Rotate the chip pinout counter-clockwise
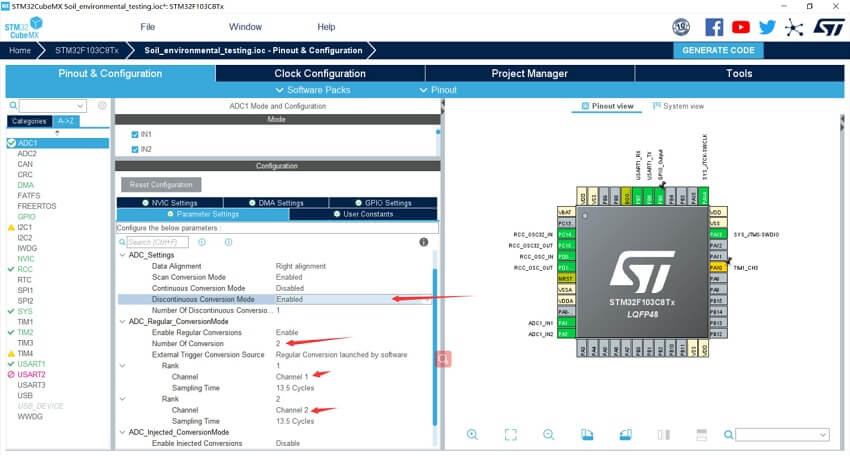The width and height of the screenshot is (850, 456). point(625,434)
